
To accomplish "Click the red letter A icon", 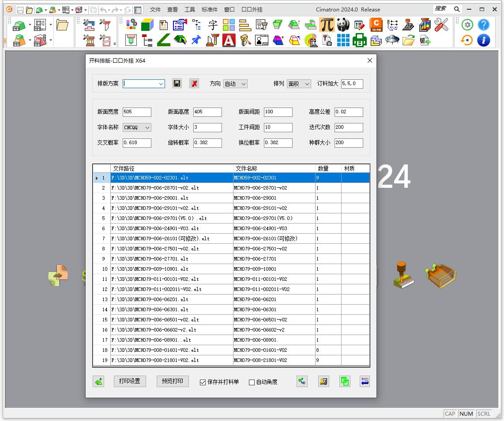I will 229,41.
